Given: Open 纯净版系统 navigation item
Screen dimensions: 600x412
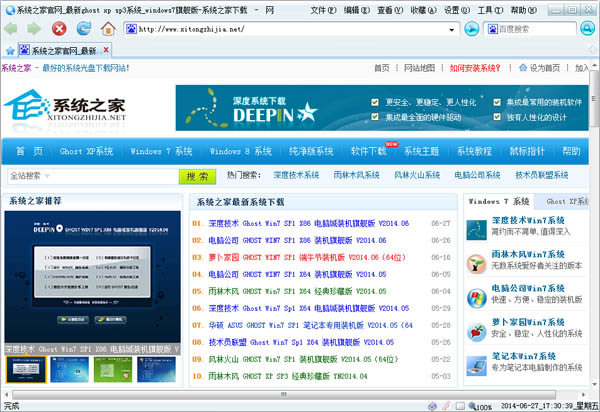Looking at the screenshot, I should coord(311,151).
